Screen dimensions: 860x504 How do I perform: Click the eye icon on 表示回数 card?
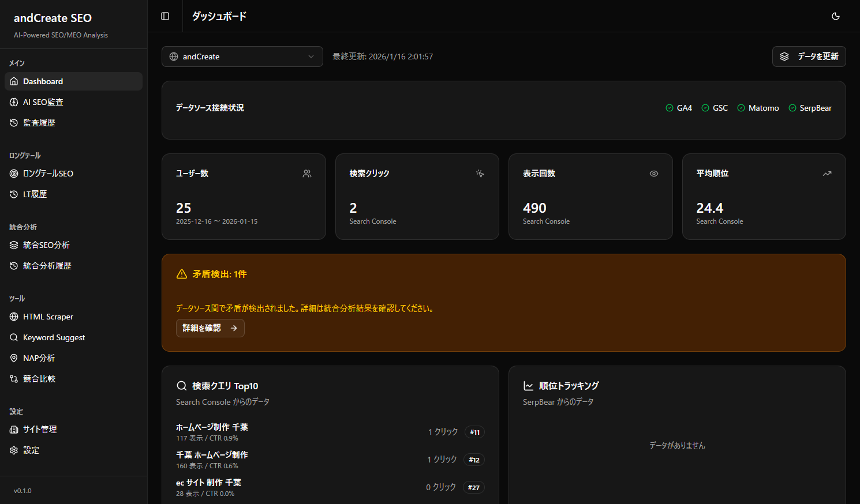coord(654,173)
